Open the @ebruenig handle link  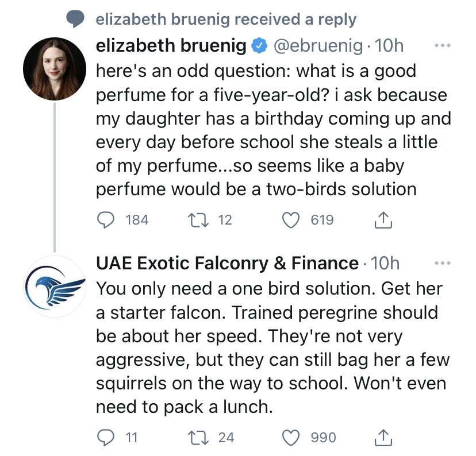[318, 46]
